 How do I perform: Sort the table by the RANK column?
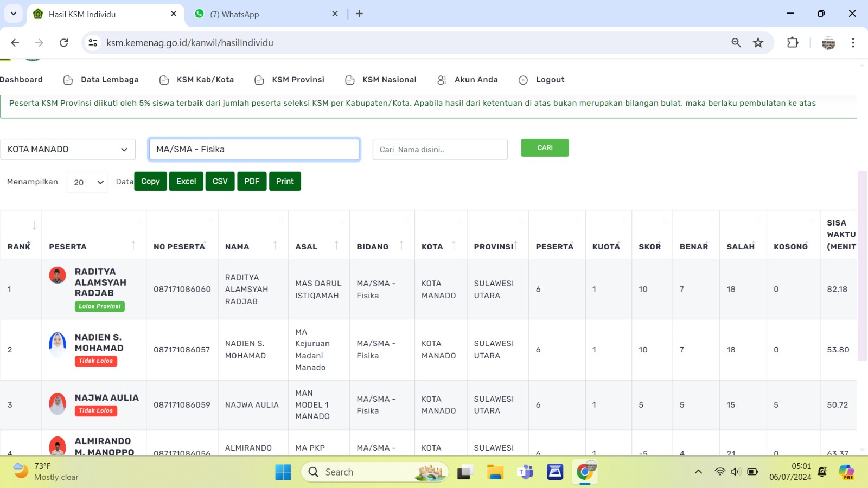(x=19, y=247)
